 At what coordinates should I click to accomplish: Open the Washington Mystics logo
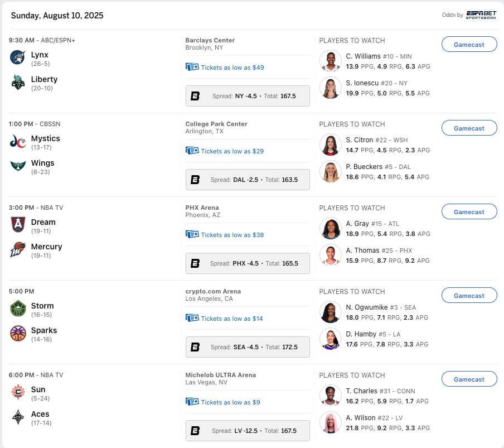coord(18,142)
